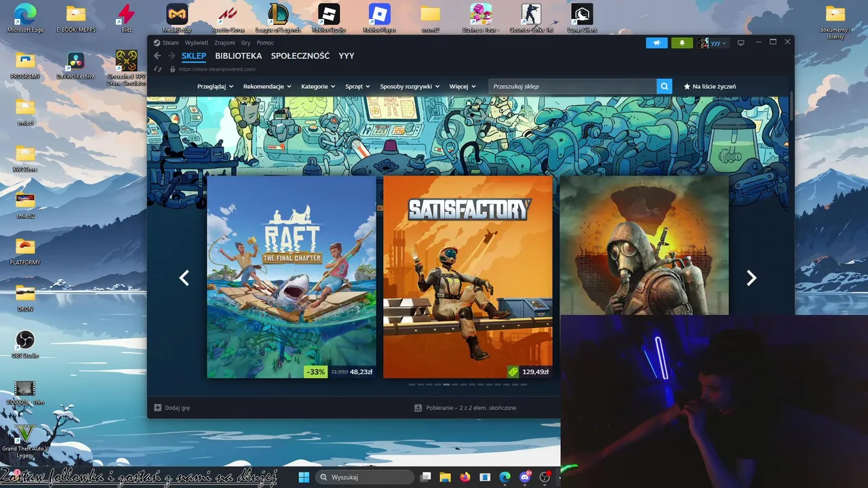Open the Raft game capsule
Image resolution: width=868 pixels, height=488 pixels.
pyautogui.click(x=292, y=277)
